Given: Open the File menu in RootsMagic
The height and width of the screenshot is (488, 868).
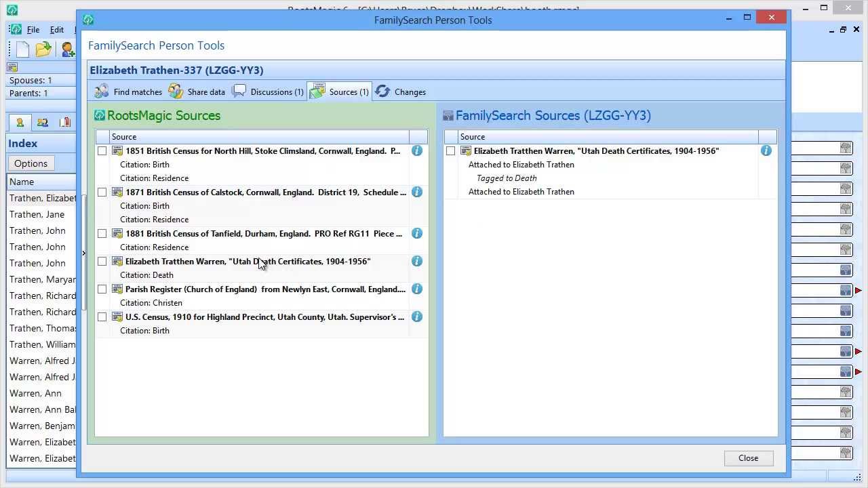Looking at the screenshot, I should click(33, 30).
